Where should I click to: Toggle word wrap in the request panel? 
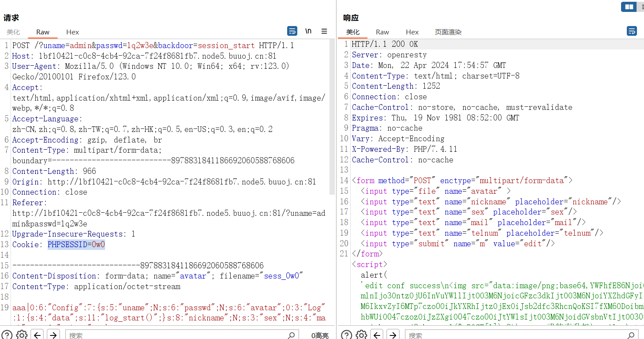(292, 31)
